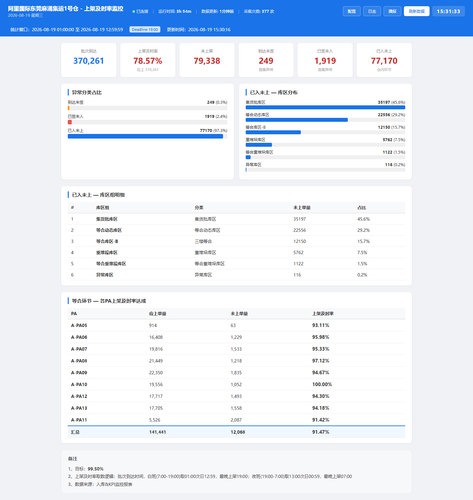473x500 pixels.
Task: Click the 45.6% cell in zone table
Action: point(363,219)
